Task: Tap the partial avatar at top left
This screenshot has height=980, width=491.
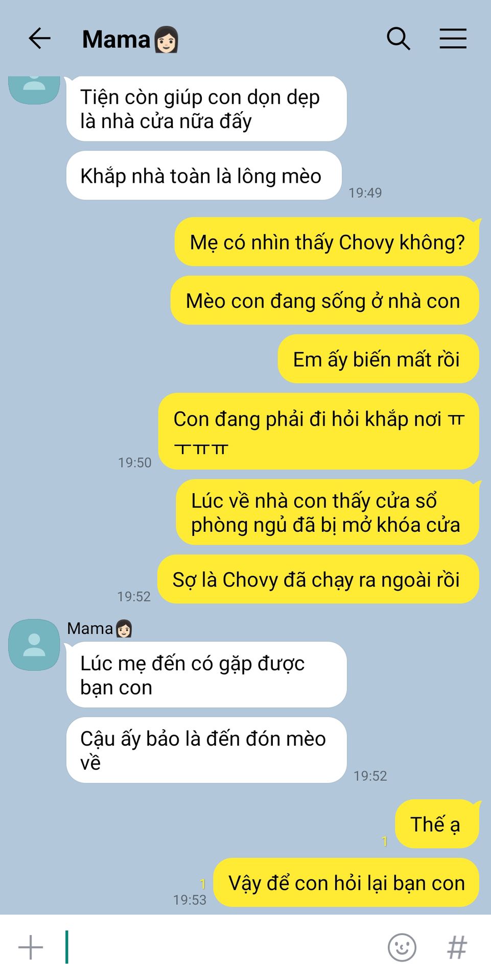Action: (x=34, y=90)
